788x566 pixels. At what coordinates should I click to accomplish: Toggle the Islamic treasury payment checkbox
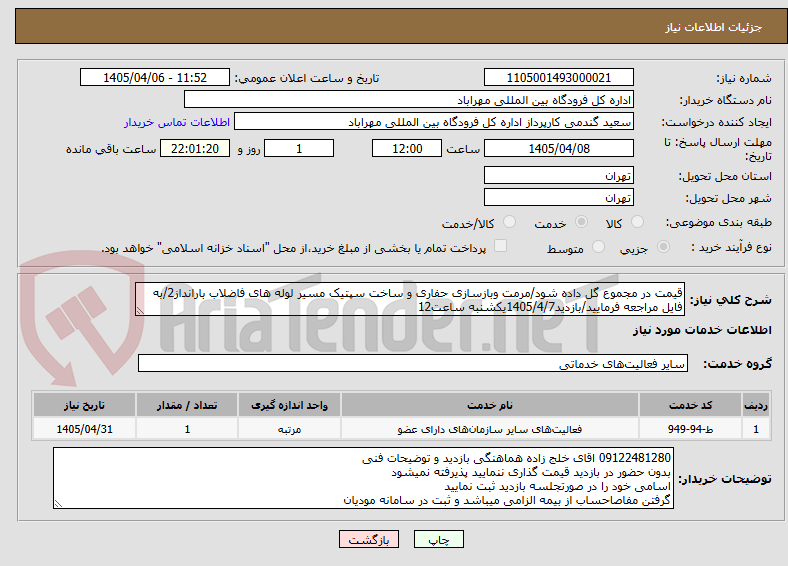pos(501,246)
